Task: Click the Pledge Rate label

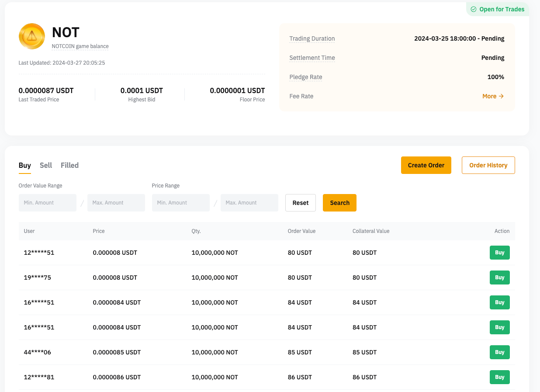Action: 305,77
